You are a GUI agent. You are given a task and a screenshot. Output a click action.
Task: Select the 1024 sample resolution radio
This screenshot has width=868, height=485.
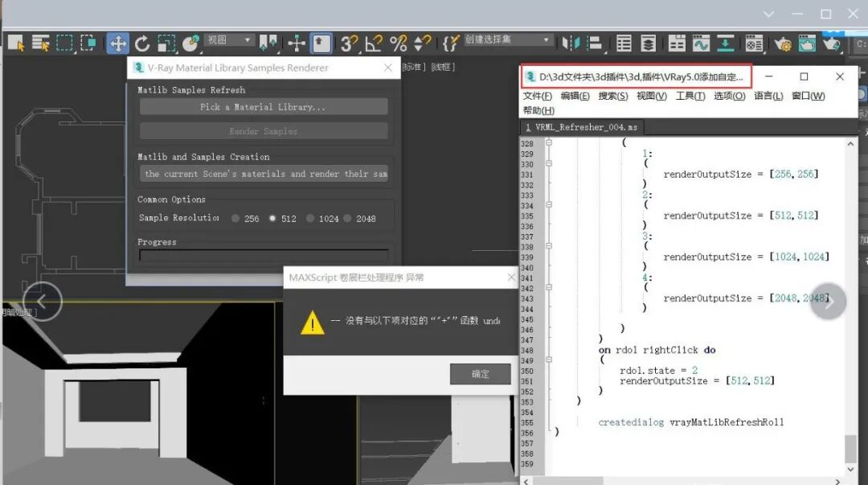(310, 219)
